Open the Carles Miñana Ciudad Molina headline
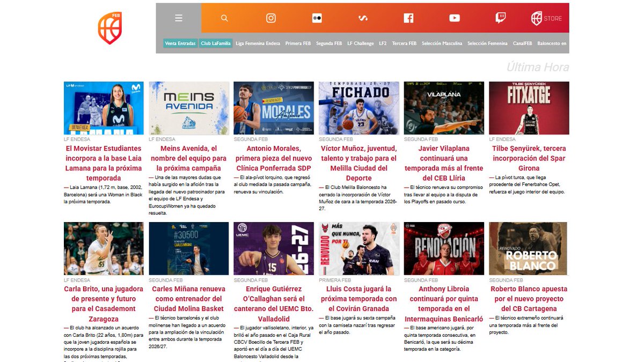644x362 pixels. [x=189, y=299]
